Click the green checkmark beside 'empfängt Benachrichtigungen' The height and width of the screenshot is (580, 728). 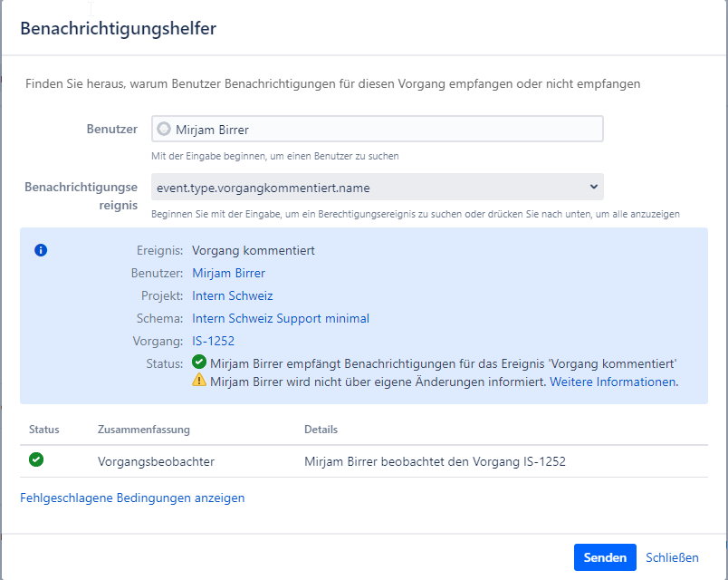tap(199, 362)
